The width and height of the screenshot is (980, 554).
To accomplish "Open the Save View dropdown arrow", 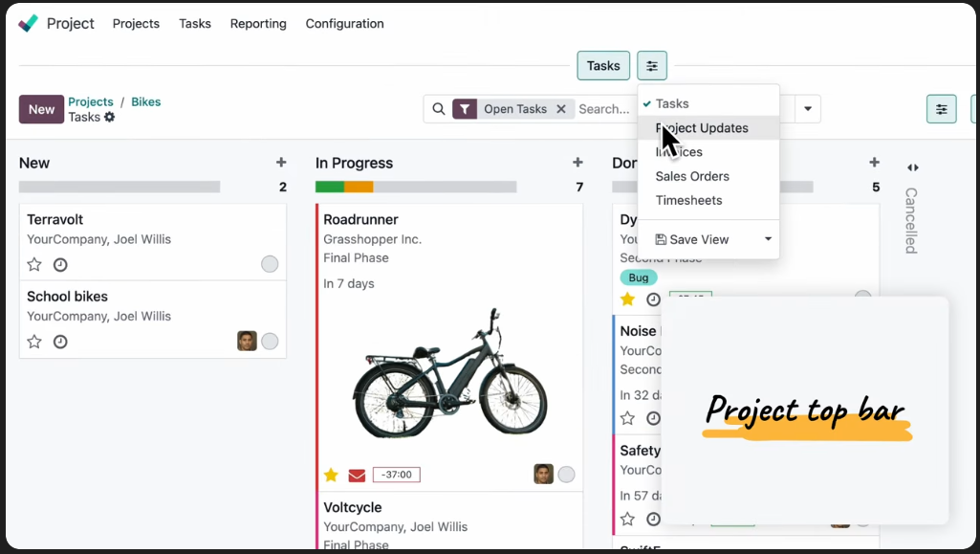I will pos(768,239).
